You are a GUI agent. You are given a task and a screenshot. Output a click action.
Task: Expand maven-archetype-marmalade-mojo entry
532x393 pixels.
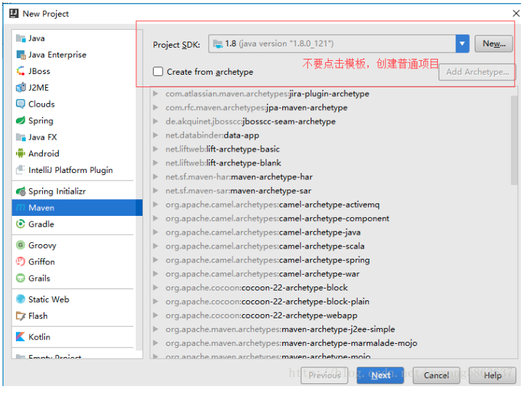tap(156, 343)
